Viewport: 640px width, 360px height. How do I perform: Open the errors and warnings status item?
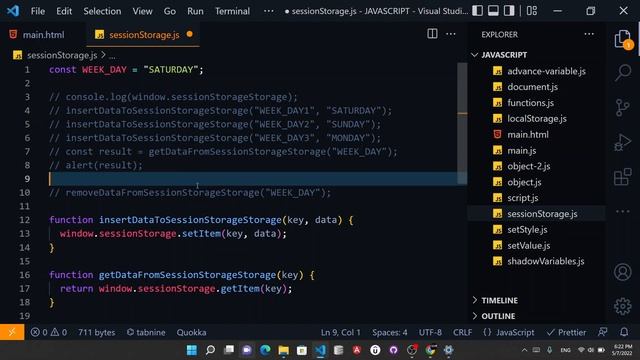click(49, 332)
